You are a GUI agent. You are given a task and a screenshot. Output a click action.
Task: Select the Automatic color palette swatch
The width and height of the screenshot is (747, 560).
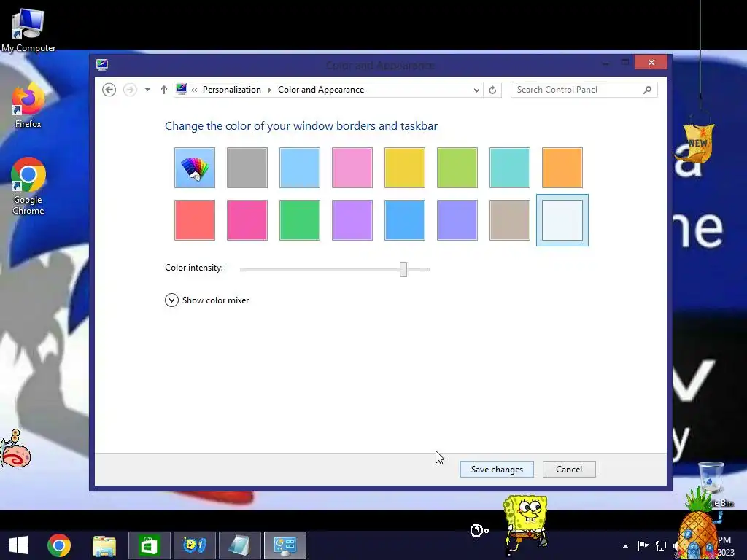click(194, 168)
